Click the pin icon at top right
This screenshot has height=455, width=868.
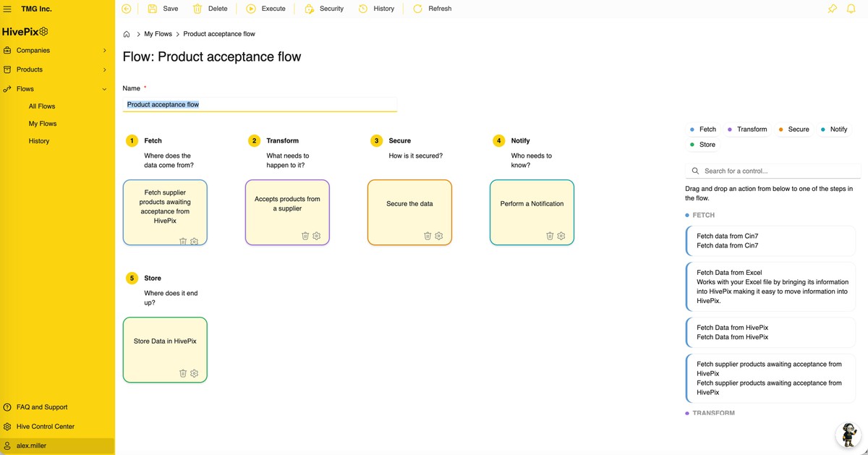pyautogui.click(x=833, y=9)
